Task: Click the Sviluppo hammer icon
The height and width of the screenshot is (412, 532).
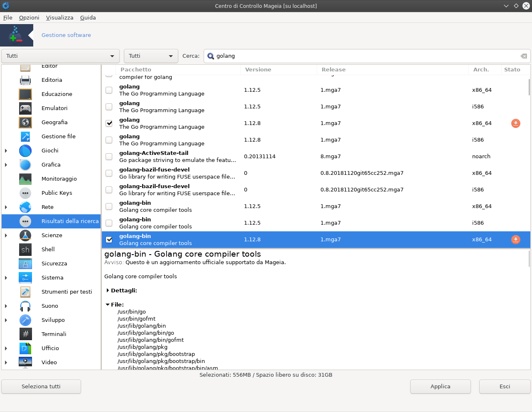Action: 25,320
